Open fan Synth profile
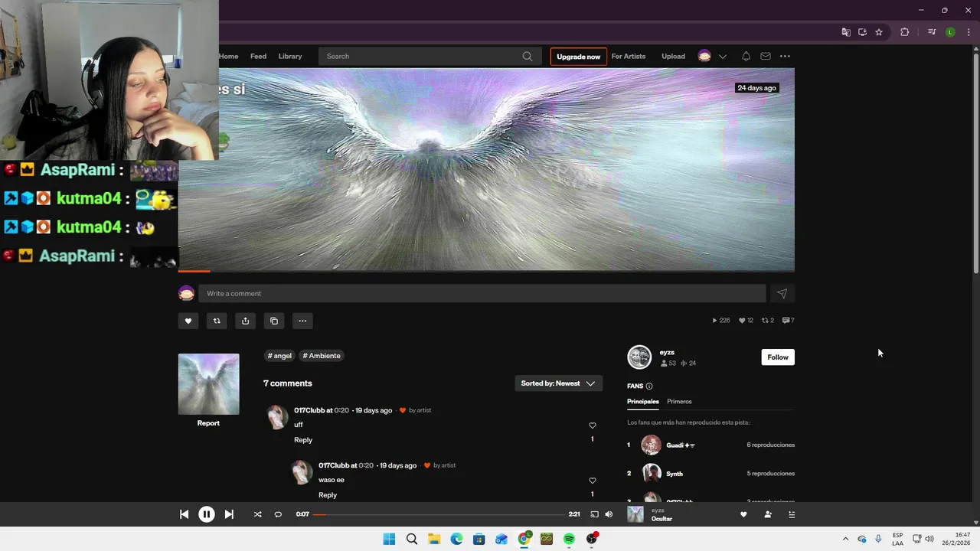This screenshot has width=980, height=551. click(675, 474)
